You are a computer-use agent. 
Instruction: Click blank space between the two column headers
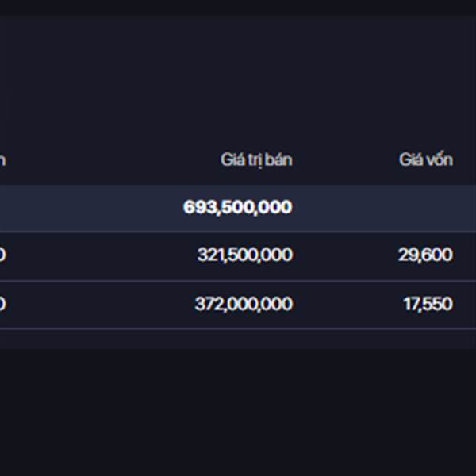(x=345, y=159)
